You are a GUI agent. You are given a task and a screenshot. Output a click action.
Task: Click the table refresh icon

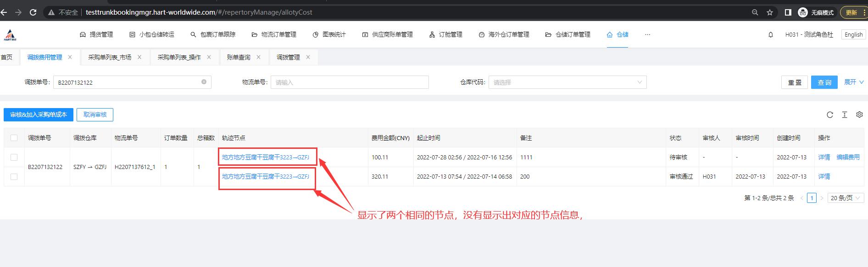tap(829, 115)
